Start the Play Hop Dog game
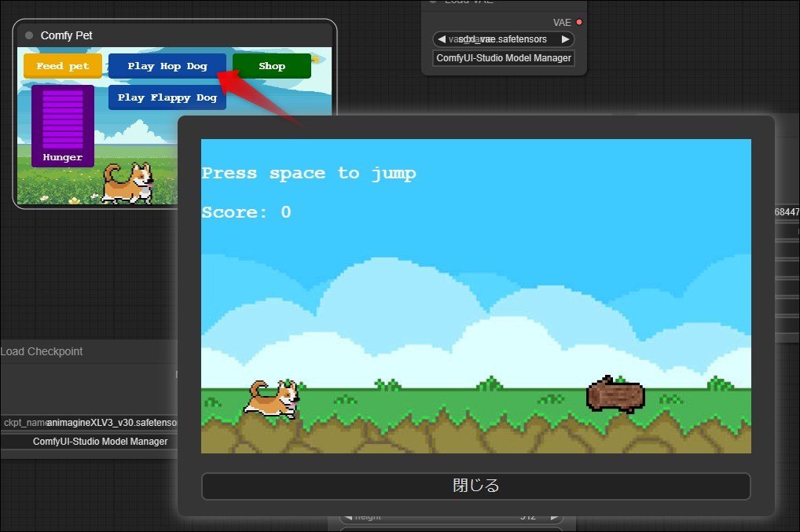This screenshot has height=532, width=800. click(x=167, y=66)
